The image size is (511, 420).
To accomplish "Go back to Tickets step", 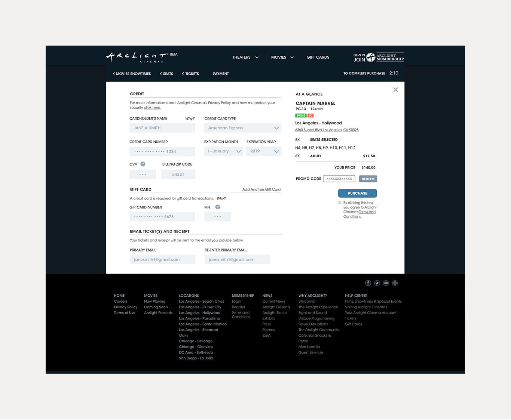I will (190, 74).
